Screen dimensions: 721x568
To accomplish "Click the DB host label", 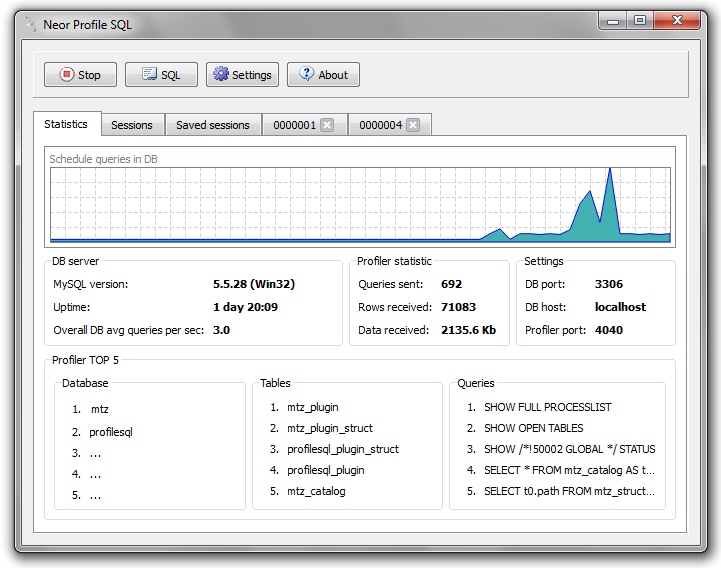I will coord(545,307).
